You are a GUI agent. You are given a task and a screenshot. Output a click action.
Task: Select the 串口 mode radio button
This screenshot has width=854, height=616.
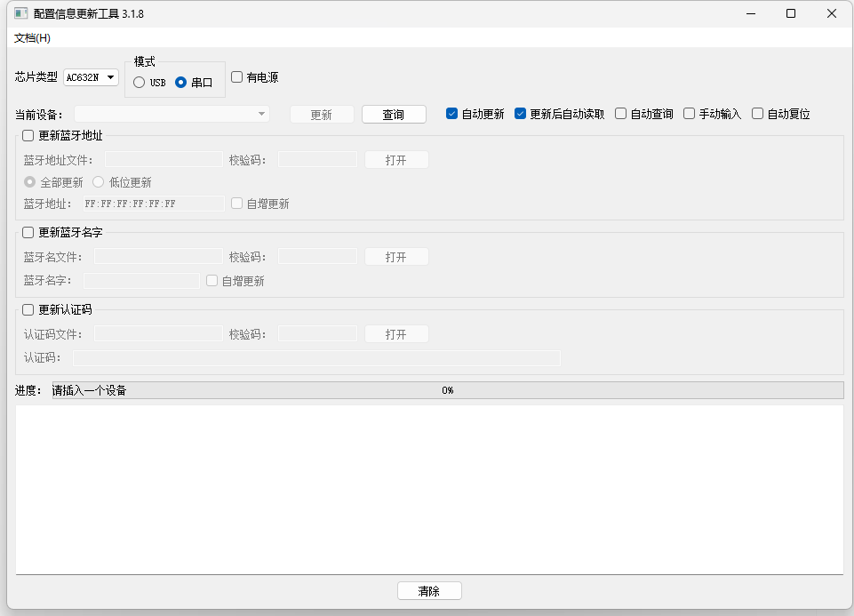tap(181, 83)
